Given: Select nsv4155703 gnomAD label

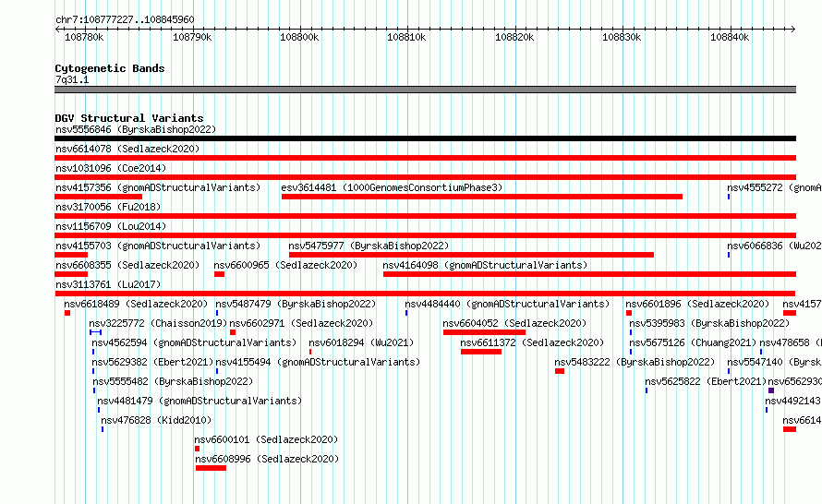Looking at the screenshot, I should click(x=158, y=246).
